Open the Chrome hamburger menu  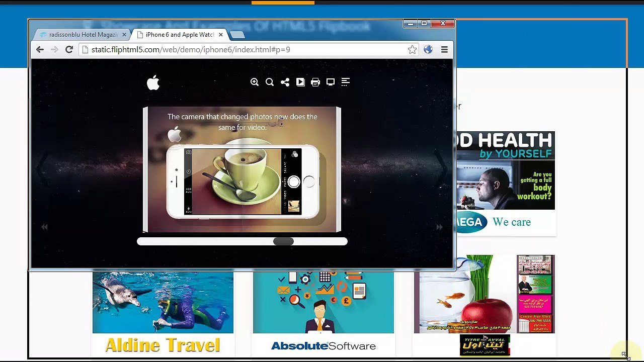click(444, 49)
